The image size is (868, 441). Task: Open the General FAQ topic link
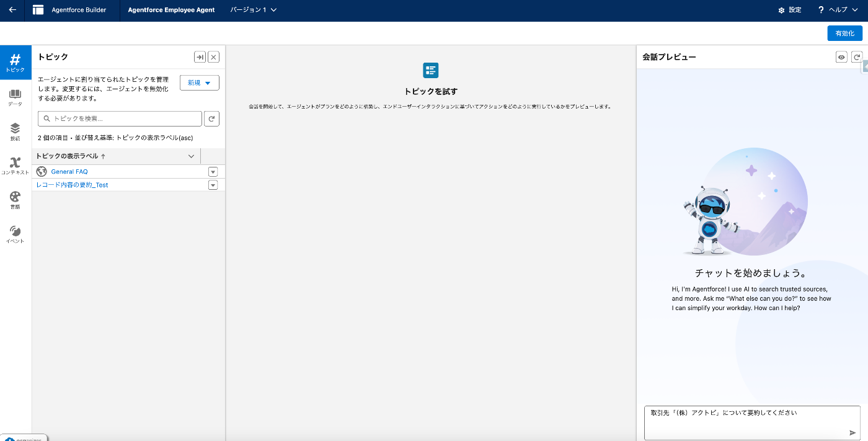tap(69, 172)
